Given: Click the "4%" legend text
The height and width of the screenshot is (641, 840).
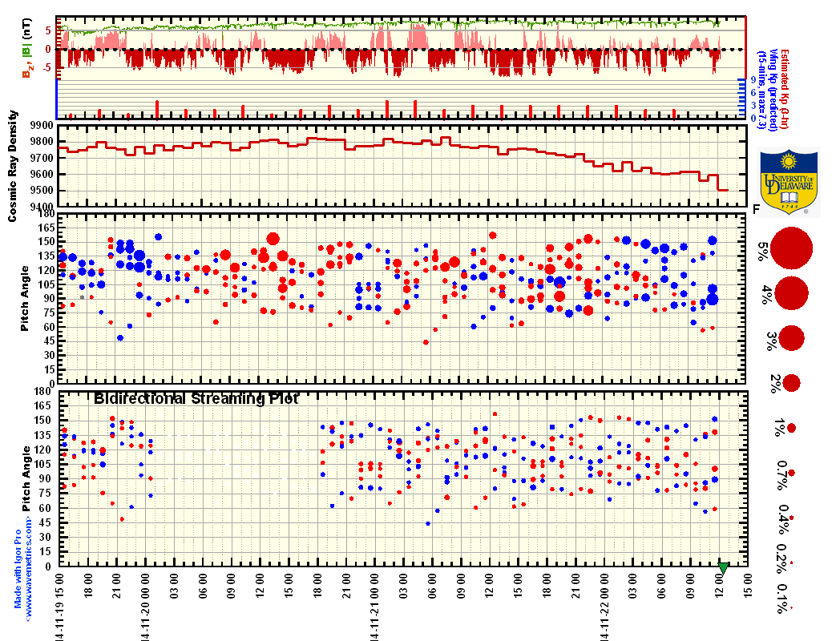Looking at the screenshot, I should (766, 295).
